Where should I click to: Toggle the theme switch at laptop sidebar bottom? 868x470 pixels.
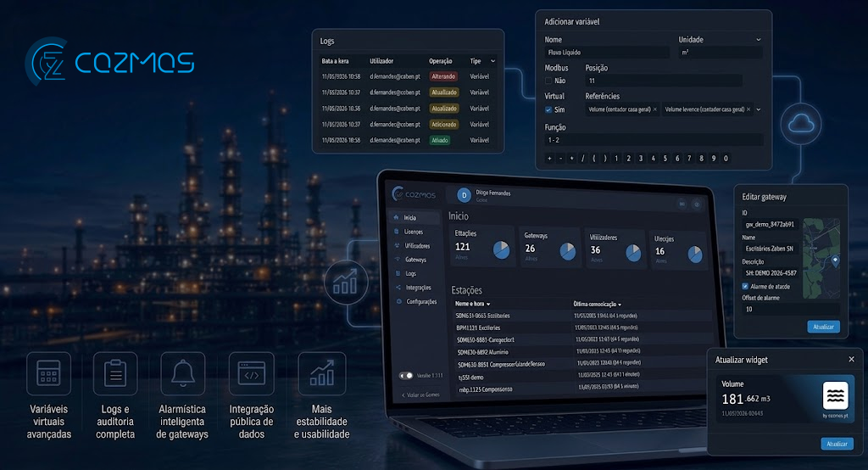coord(406,375)
